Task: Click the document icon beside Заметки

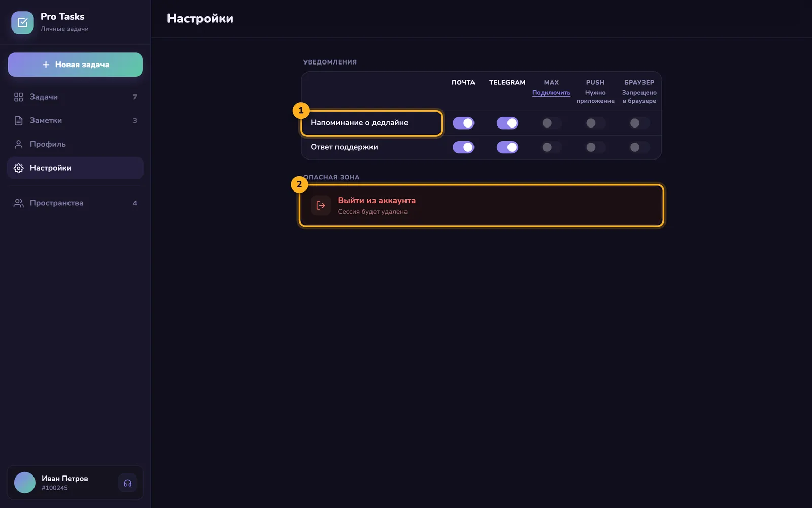Action: point(19,121)
